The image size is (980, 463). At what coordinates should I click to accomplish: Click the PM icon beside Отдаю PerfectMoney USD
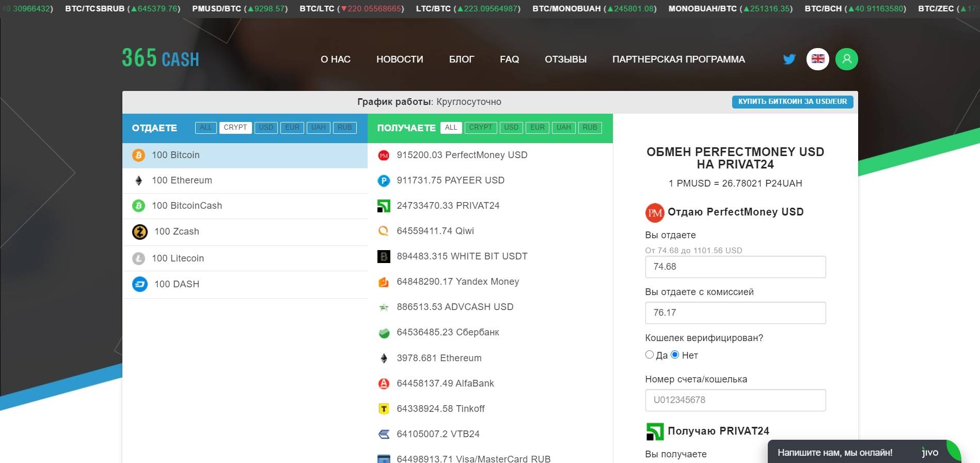655,212
